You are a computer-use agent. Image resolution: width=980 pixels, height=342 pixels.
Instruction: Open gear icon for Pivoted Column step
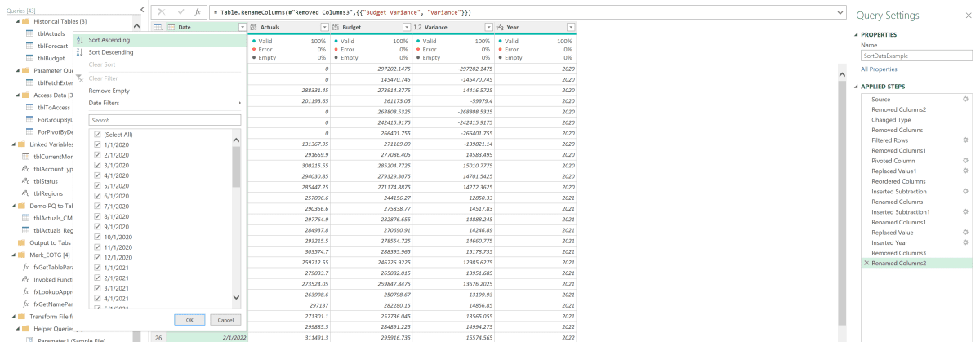(964, 161)
